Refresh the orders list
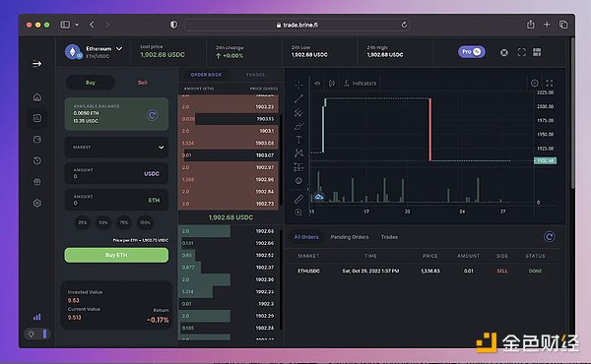The image size is (591, 364). pyautogui.click(x=550, y=237)
